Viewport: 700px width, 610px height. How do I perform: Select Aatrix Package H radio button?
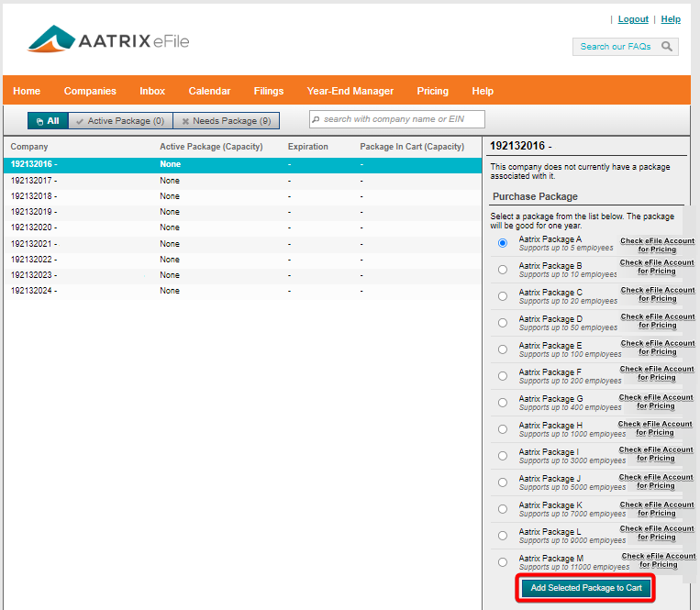(x=503, y=429)
